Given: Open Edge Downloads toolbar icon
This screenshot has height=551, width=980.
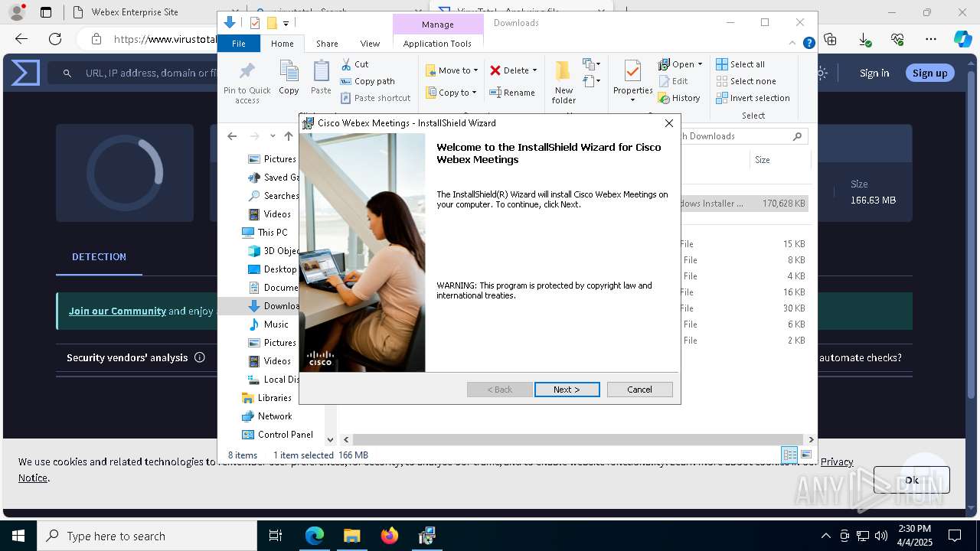Looking at the screenshot, I should (864, 39).
